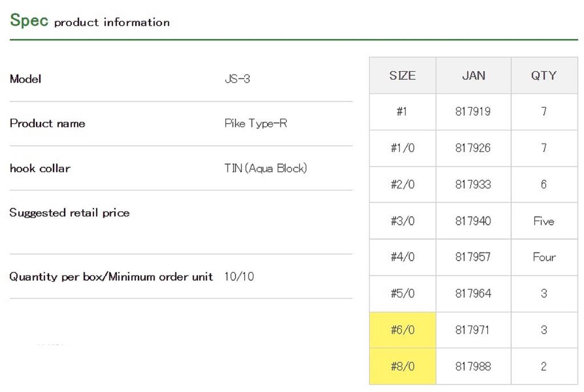
Task: Select JAN code 817933
Action: click(x=473, y=185)
